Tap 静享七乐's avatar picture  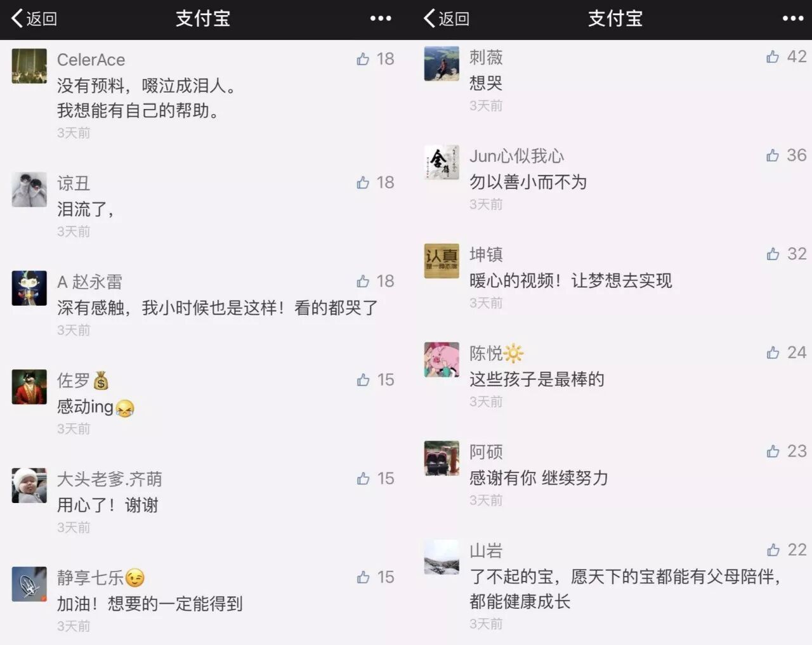29,584
